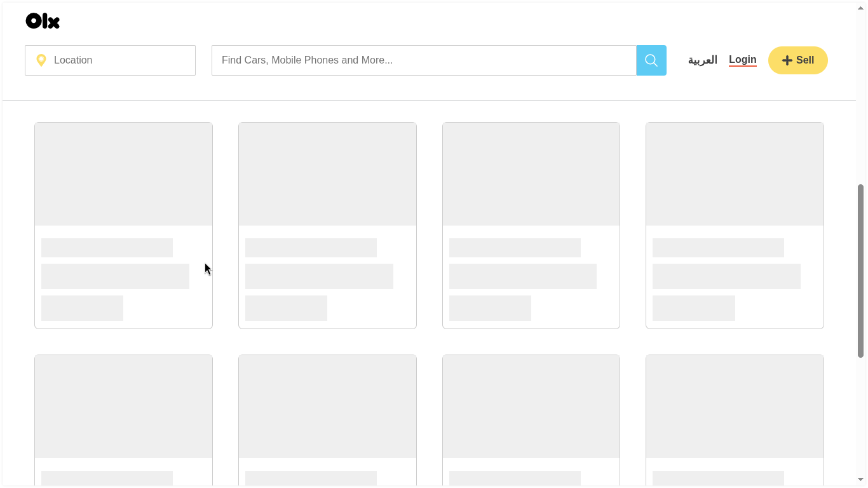Click the scrollbar down arrow

pyautogui.click(x=861, y=480)
